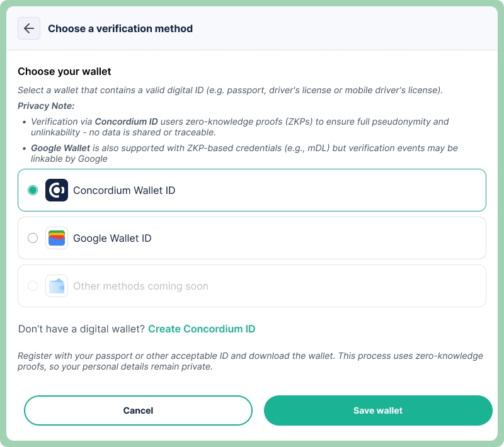Select the Google Wallet ID radio button
This screenshot has height=447, width=504.
pos(33,238)
